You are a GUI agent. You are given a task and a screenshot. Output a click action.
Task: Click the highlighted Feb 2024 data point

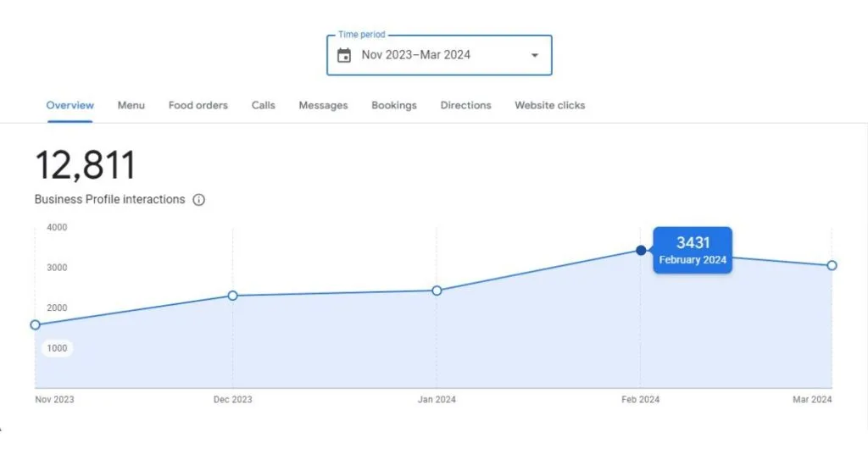tap(641, 251)
